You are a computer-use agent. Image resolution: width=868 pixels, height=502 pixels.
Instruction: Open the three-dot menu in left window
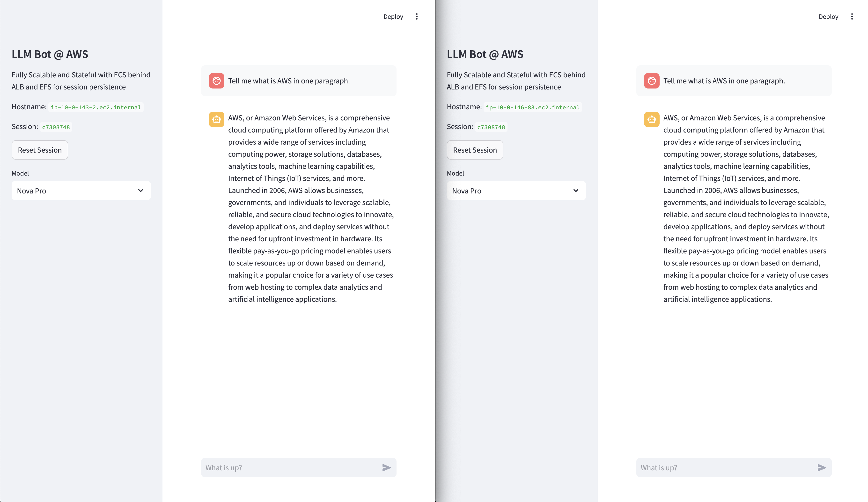click(x=416, y=16)
